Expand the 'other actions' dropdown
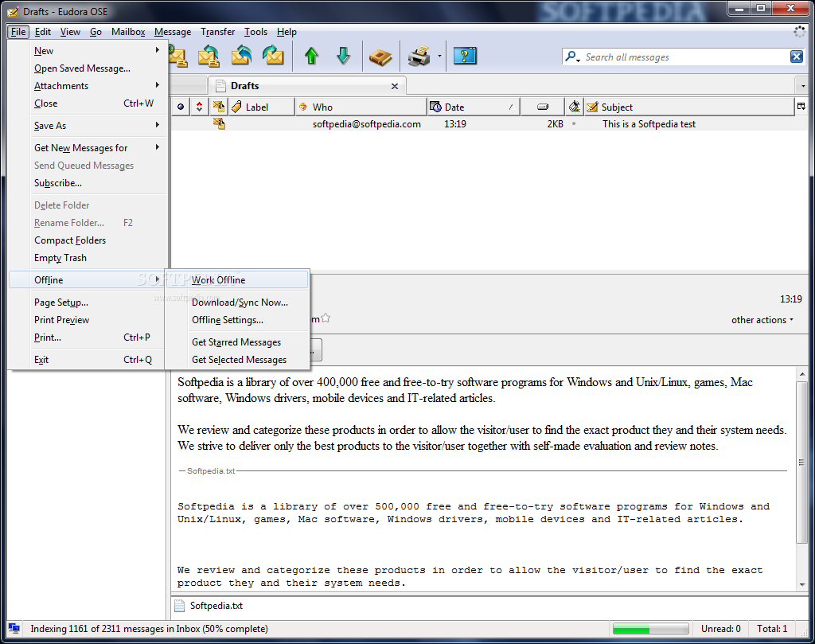 762,320
